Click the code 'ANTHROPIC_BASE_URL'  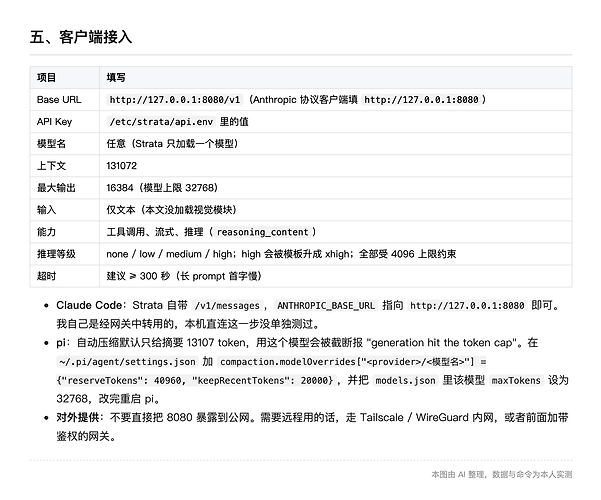click(326, 306)
